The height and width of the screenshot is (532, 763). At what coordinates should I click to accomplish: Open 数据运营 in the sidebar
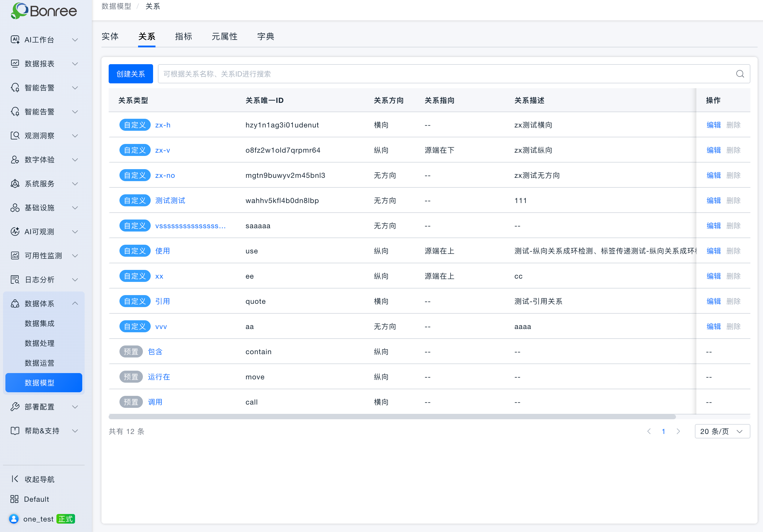tap(40, 363)
